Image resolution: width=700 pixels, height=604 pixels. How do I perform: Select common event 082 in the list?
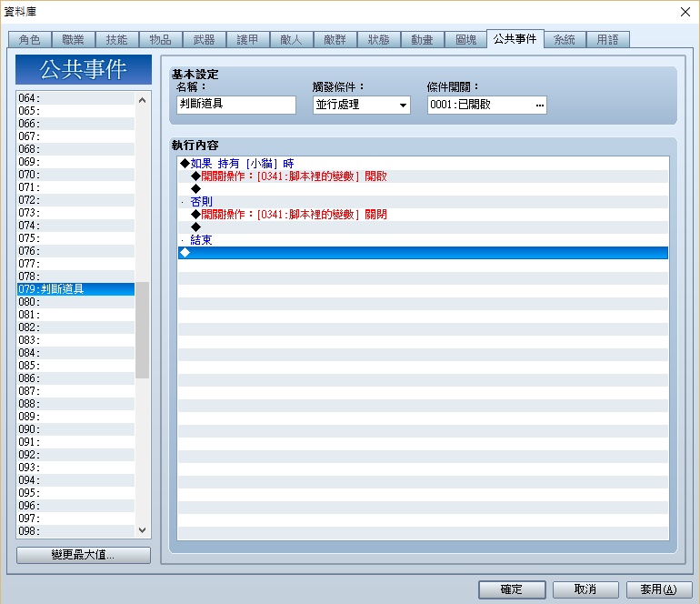75,327
